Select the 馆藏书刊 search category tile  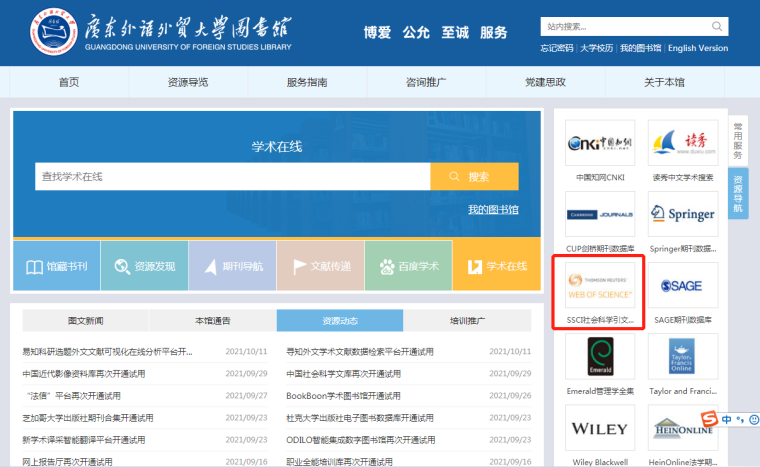point(56,266)
